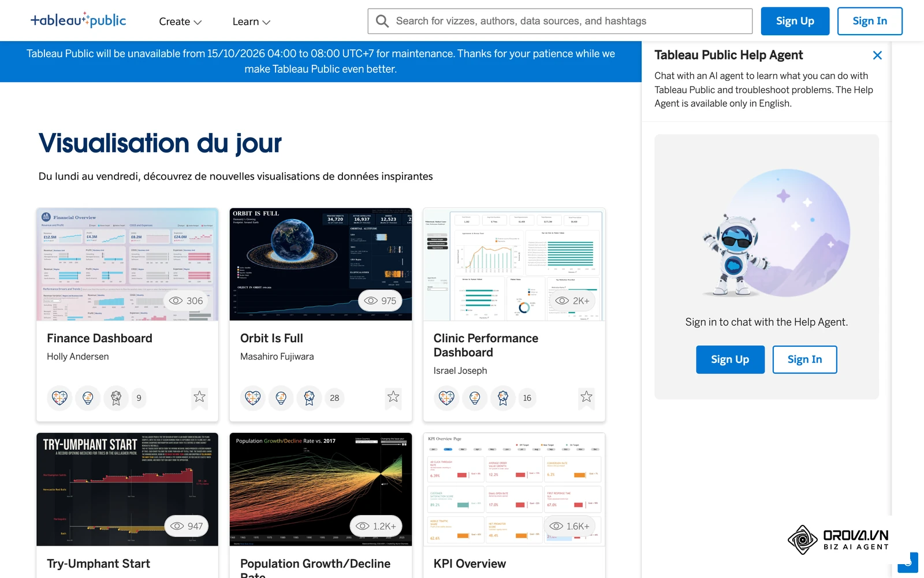Click the heart badge on Orbit Is Full
The height and width of the screenshot is (578, 924).
click(253, 398)
